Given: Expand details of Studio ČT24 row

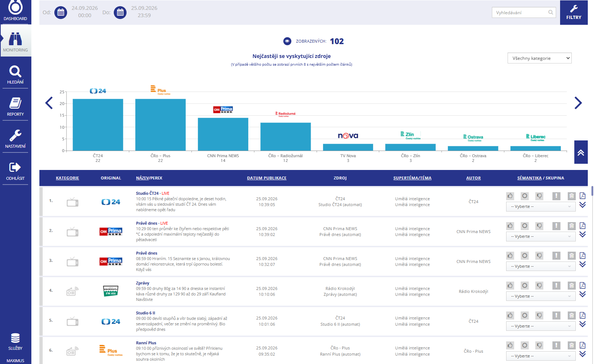Looking at the screenshot, I should (582, 205).
